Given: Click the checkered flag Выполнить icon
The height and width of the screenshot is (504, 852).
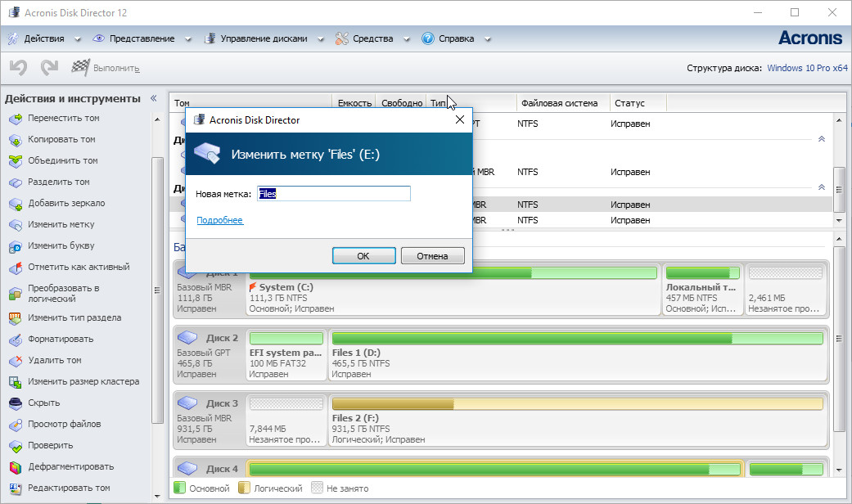Looking at the screenshot, I should tap(80, 67).
